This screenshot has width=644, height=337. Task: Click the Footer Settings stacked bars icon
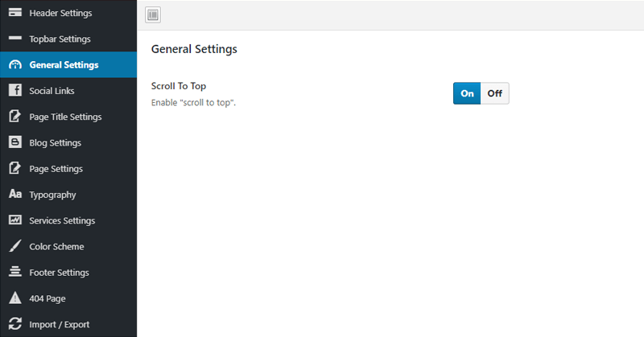pos(14,273)
